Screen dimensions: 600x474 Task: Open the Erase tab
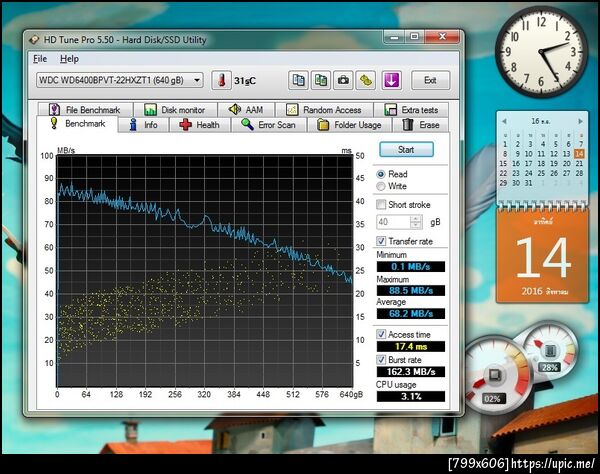(x=421, y=125)
